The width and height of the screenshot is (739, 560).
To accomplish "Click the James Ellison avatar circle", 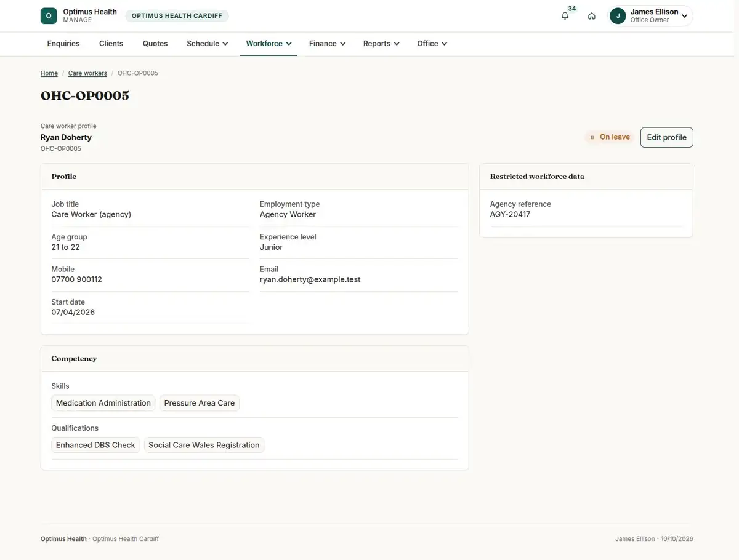I will 618,16.
